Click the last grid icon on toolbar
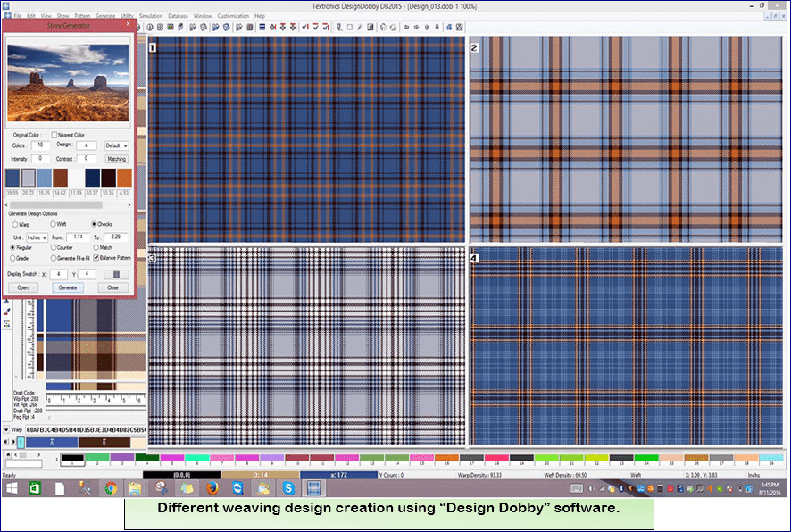 coord(459,28)
